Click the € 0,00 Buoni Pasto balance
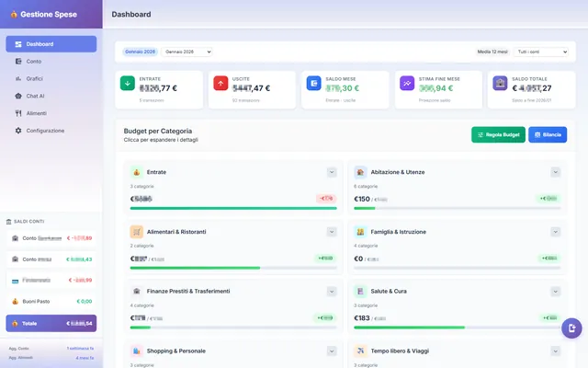 pyautogui.click(x=85, y=301)
